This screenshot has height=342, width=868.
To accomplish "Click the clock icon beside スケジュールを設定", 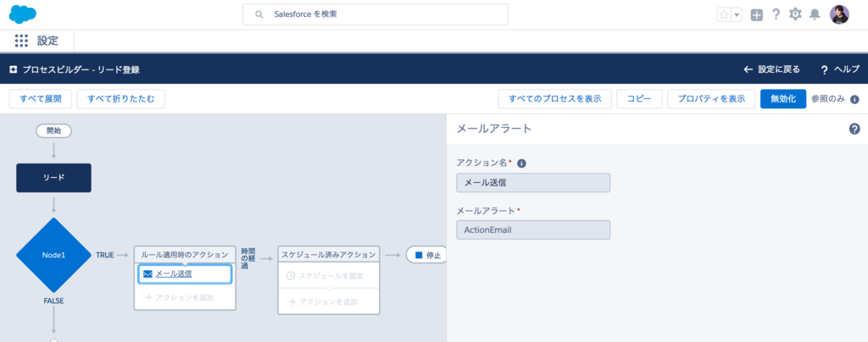I will pos(291,275).
